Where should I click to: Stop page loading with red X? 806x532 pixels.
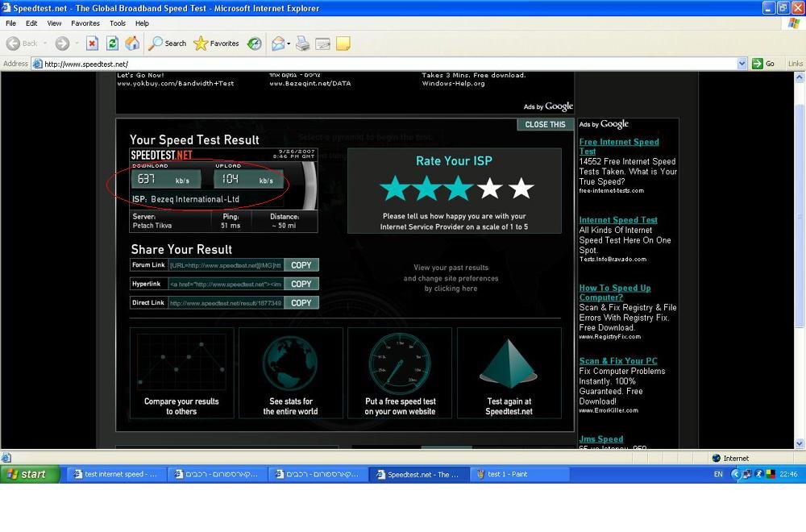[x=92, y=44]
